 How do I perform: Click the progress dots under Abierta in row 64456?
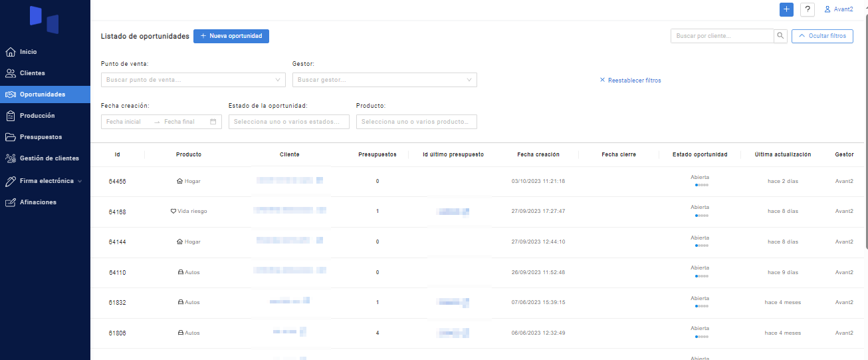pyautogui.click(x=701, y=185)
